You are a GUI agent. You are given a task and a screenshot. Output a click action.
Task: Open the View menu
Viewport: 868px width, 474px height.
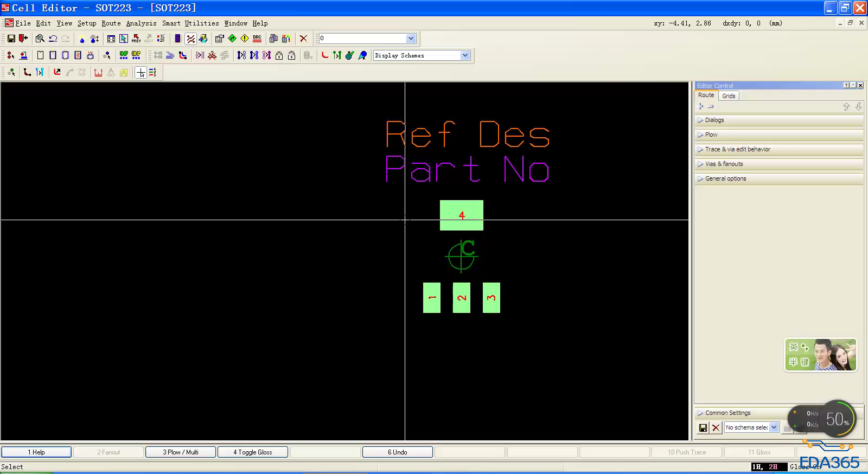(x=64, y=23)
